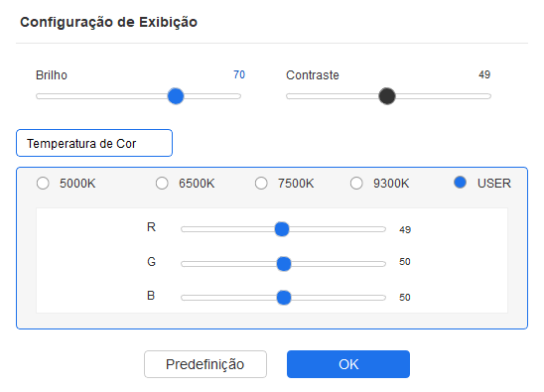Viewport: 544px width, 392px height.
Task: Select the USER color temperature option
Action: coord(460,183)
